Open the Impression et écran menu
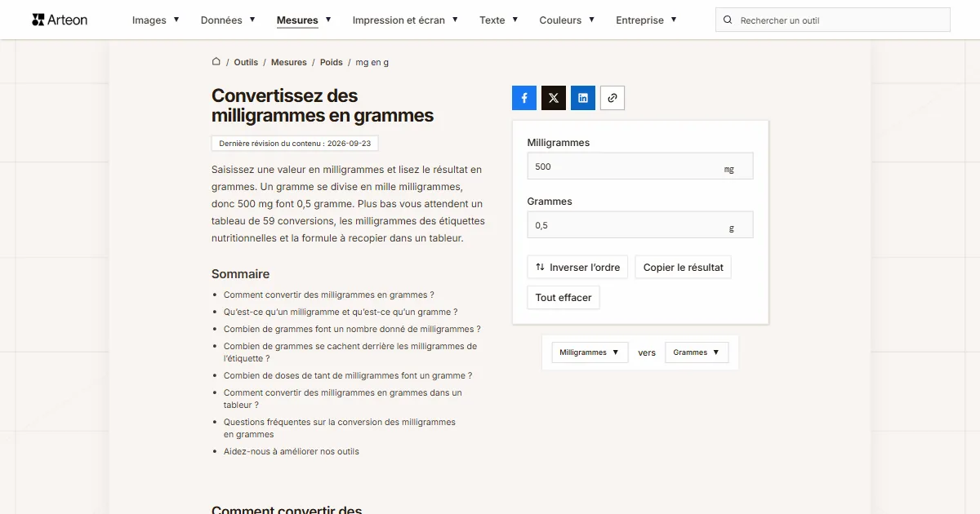Image resolution: width=980 pixels, height=514 pixels. pyautogui.click(x=405, y=20)
